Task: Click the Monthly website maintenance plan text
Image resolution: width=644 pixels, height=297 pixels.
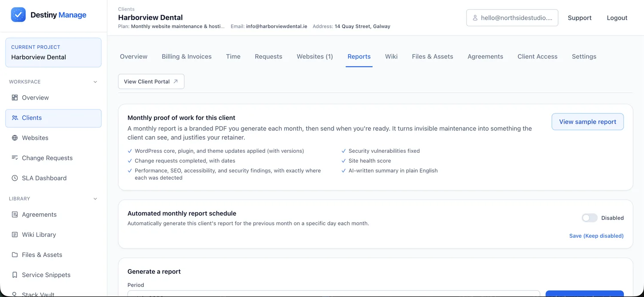Action: click(x=177, y=26)
